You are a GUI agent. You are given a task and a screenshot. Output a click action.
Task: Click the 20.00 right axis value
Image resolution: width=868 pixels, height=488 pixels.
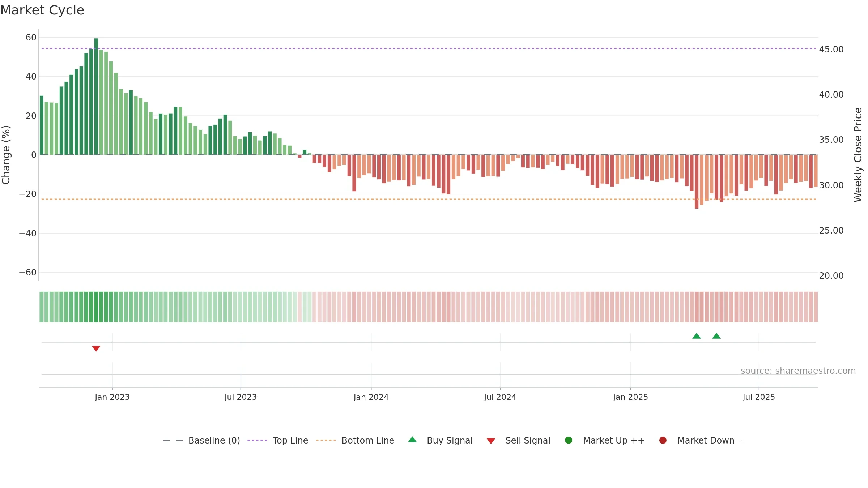(831, 275)
